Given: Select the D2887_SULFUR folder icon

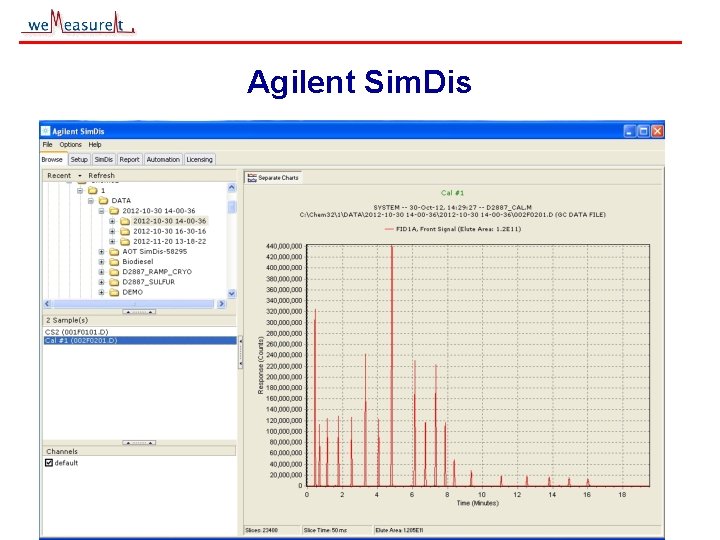Looking at the screenshot, I should pyautogui.click(x=114, y=282).
